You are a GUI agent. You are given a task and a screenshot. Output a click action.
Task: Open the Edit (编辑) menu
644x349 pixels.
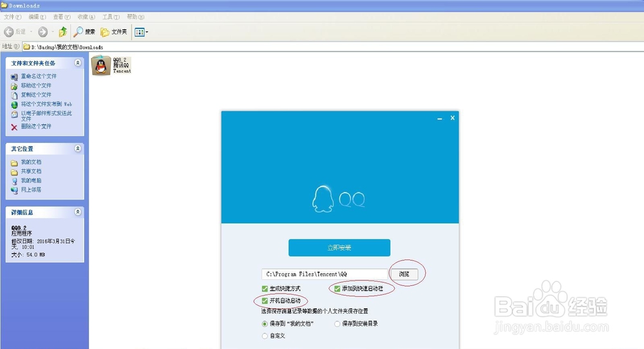pos(37,17)
